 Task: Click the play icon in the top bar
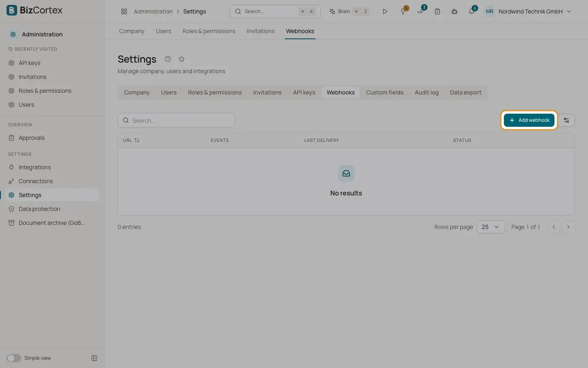(x=385, y=11)
